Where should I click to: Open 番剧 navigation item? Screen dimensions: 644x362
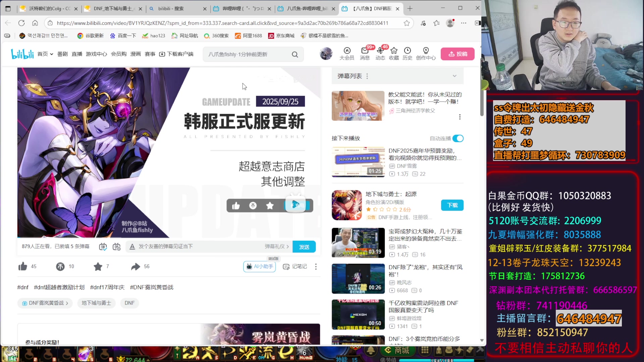click(62, 54)
